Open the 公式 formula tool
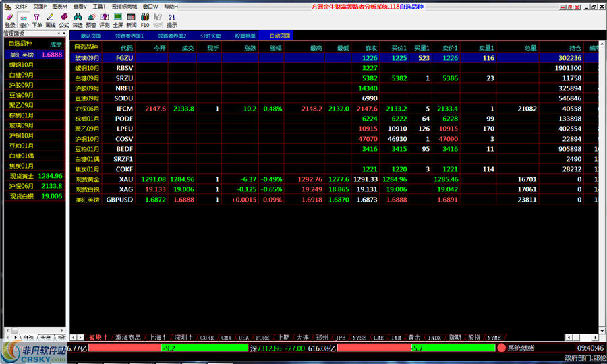Image resolution: width=607 pixels, height=364 pixels. (x=64, y=20)
